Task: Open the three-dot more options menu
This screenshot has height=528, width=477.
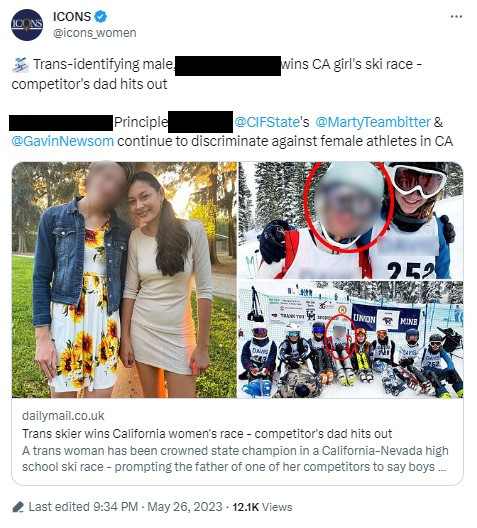Action: tap(456, 16)
